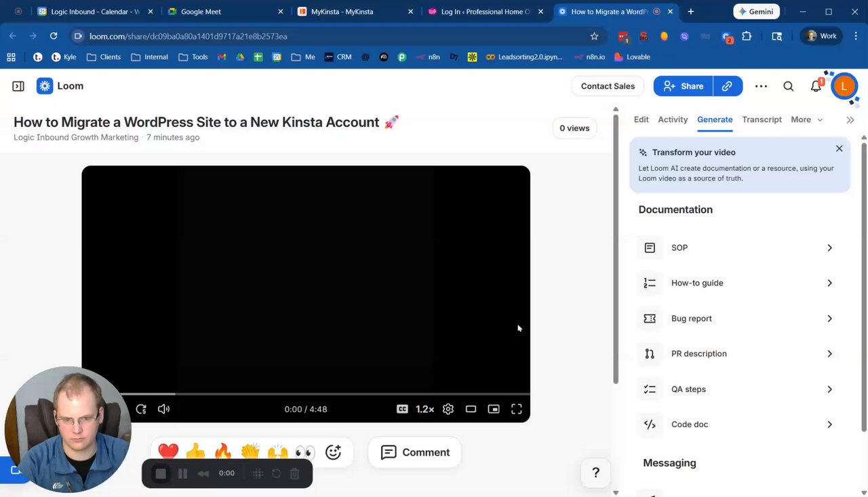This screenshot has width=868, height=497.
Task: Toggle the Loom sidebar panel icon
Action: click(18, 86)
